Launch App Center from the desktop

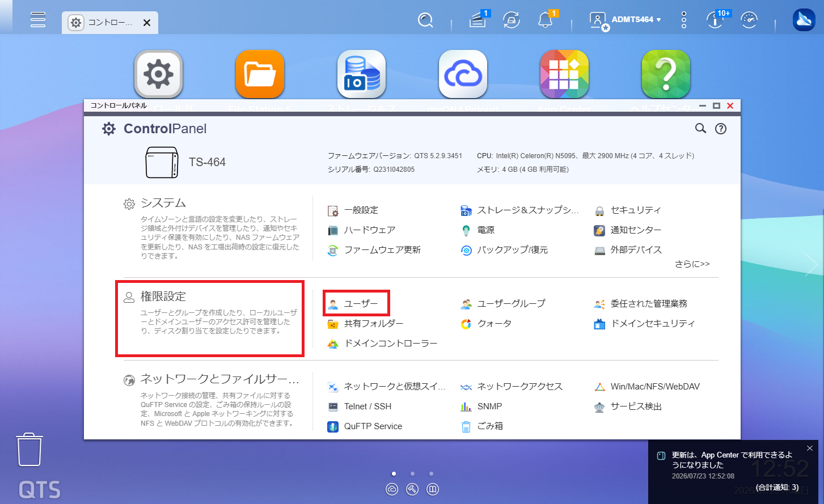point(564,74)
